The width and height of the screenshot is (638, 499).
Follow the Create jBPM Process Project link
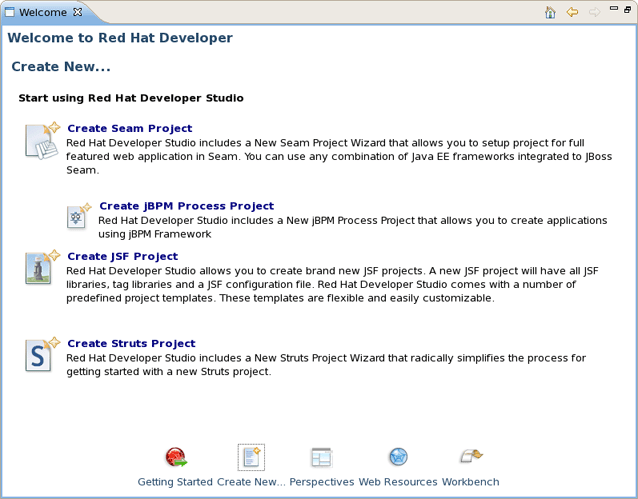[x=186, y=206]
